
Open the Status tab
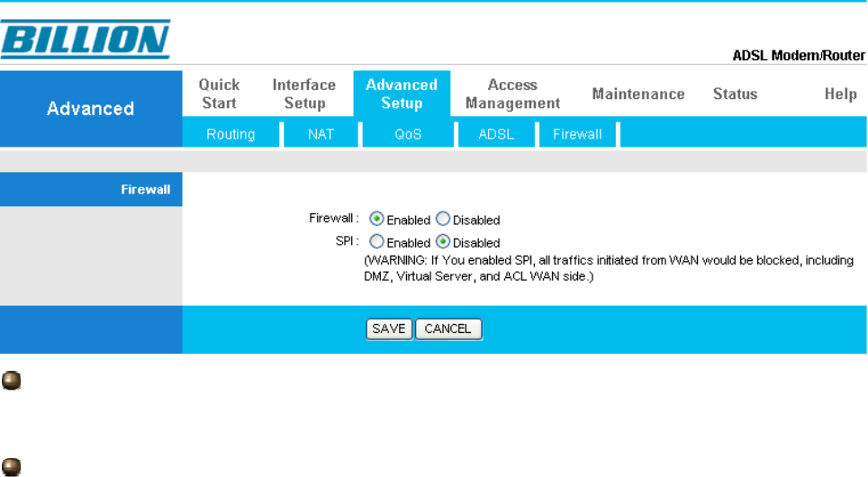tap(735, 94)
